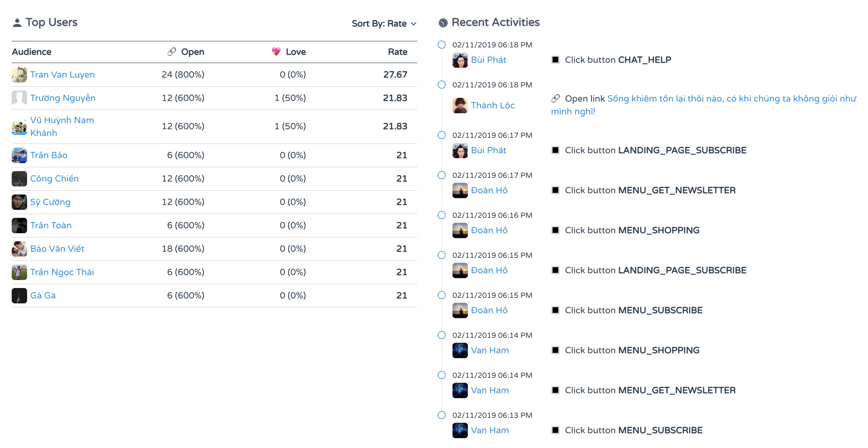The height and width of the screenshot is (448, 868).
Task: Click Thành Lộc's avatar in activities
Action: pyautogui.click(x=460, y=106)
